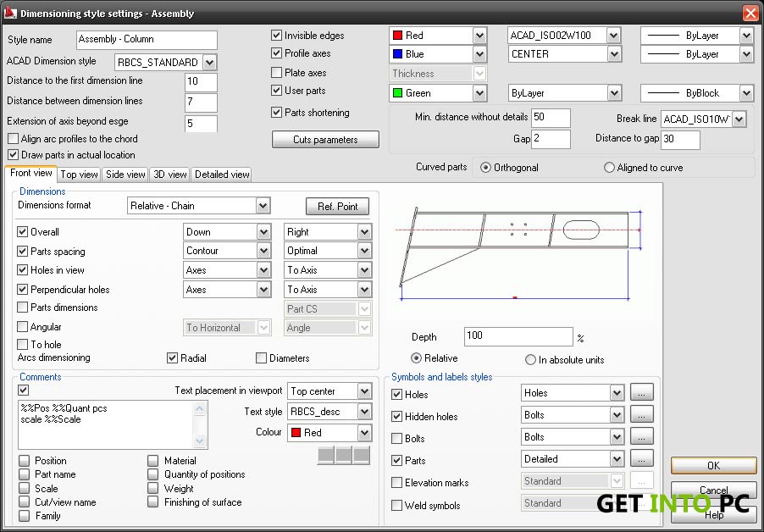Open the ACAD Dimension style dropdown
This screenshot has height=532, width=764.
click(209, 62)
